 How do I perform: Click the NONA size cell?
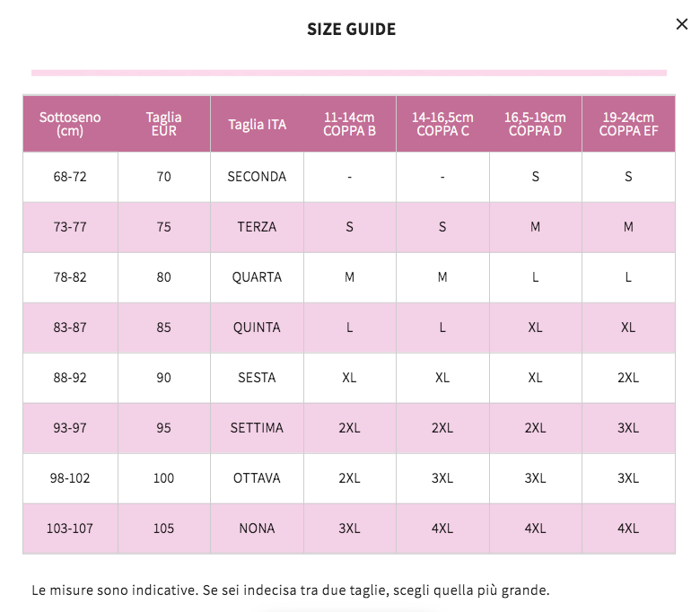pyautogui.click(x=257, y=529)
